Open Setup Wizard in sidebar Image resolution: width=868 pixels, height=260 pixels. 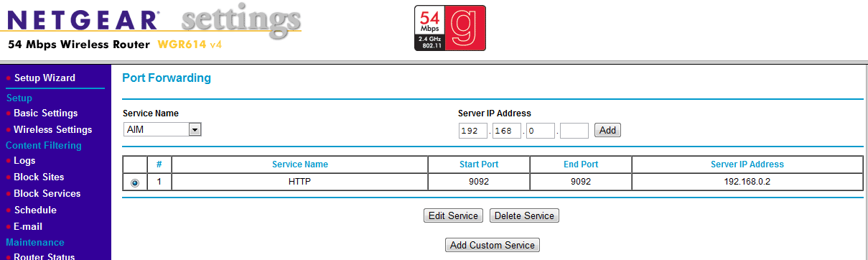[45, 78]
